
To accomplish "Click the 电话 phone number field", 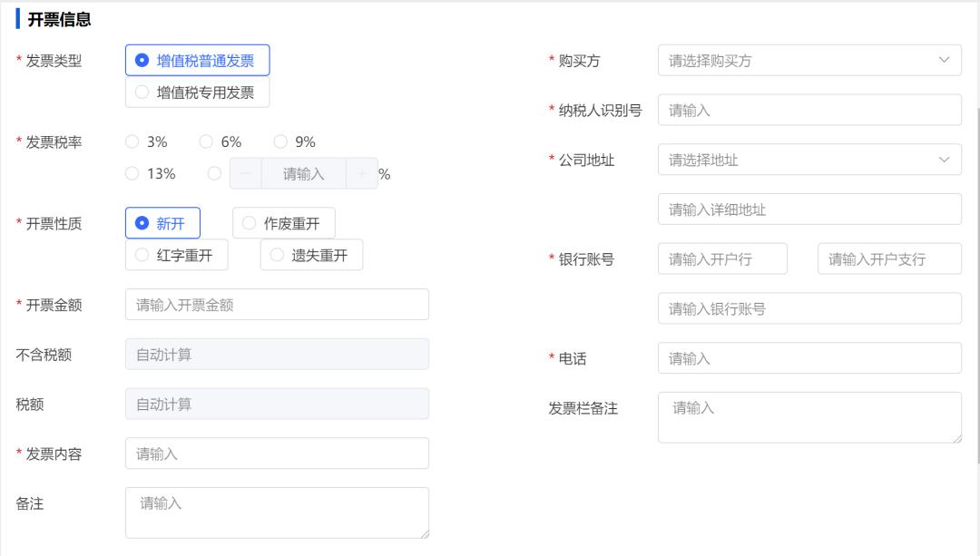I will pos(808,357).
